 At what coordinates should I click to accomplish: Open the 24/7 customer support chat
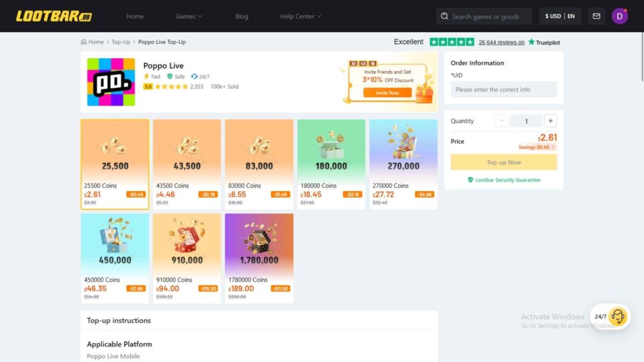point(610,317)
